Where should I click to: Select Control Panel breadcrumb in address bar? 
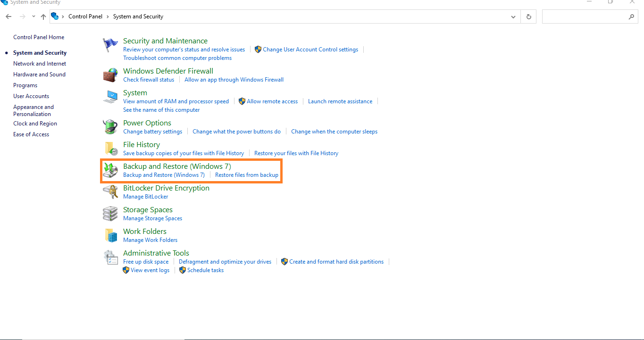[85, 17]
